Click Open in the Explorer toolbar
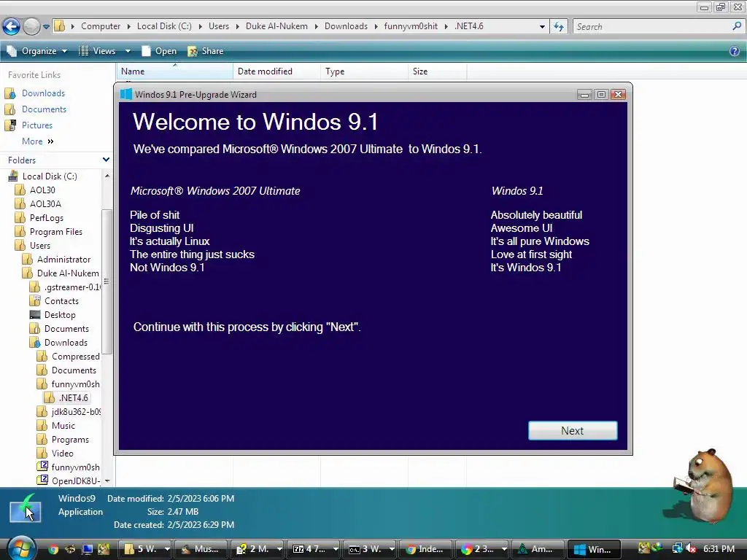This screenshot has height=560, width=747. (159, 51)
